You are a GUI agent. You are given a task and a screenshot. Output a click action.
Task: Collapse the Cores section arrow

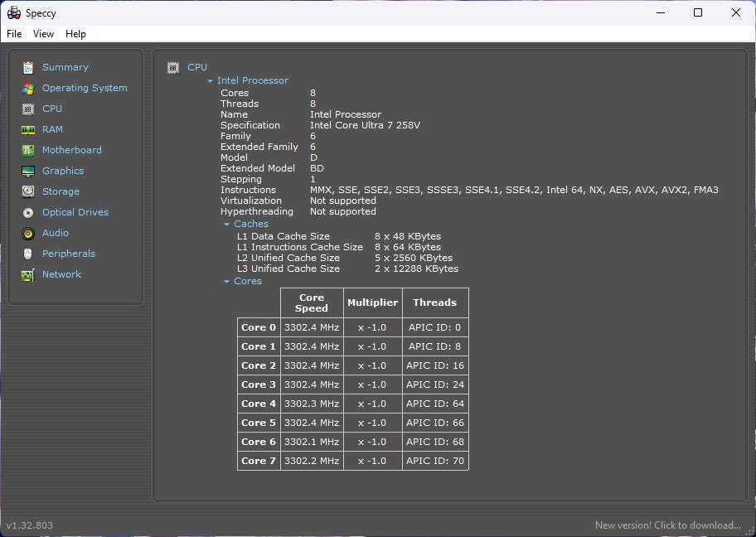226,282
